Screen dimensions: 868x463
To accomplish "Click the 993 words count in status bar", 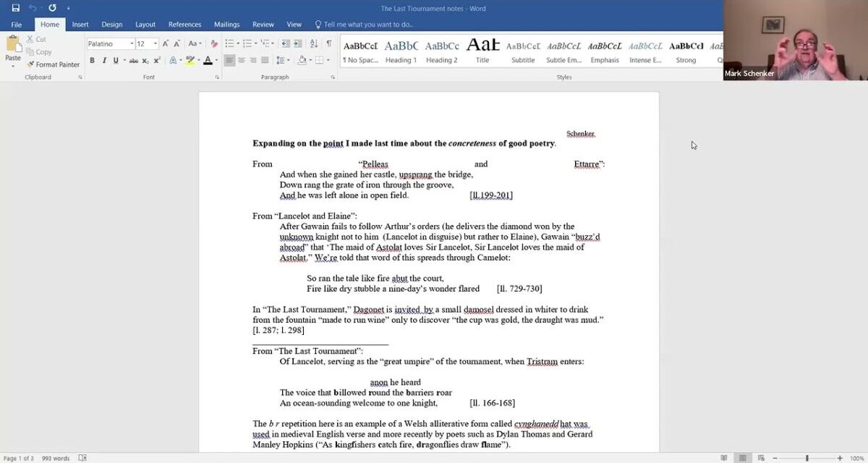I will click(x=56, y=458).
